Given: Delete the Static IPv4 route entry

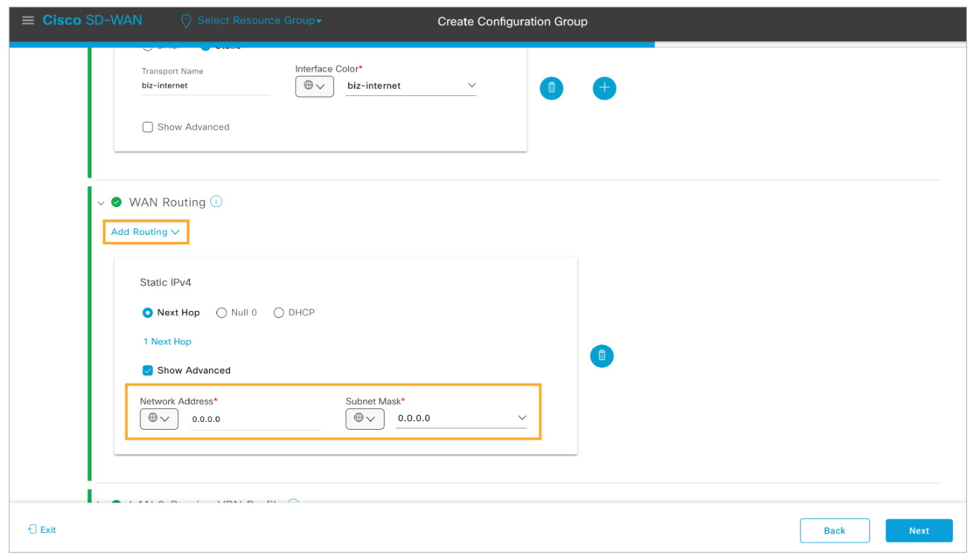Looking at the screenshot, I should [602, 356].
